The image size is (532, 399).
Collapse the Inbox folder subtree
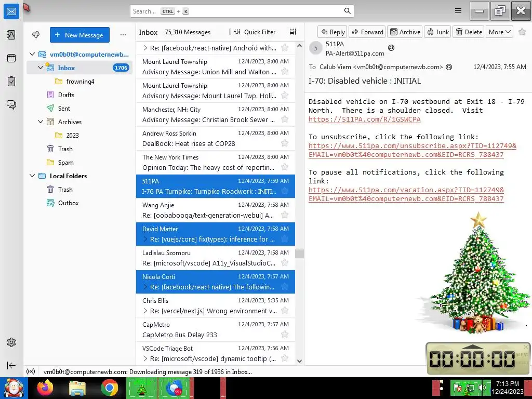[41, 68]
